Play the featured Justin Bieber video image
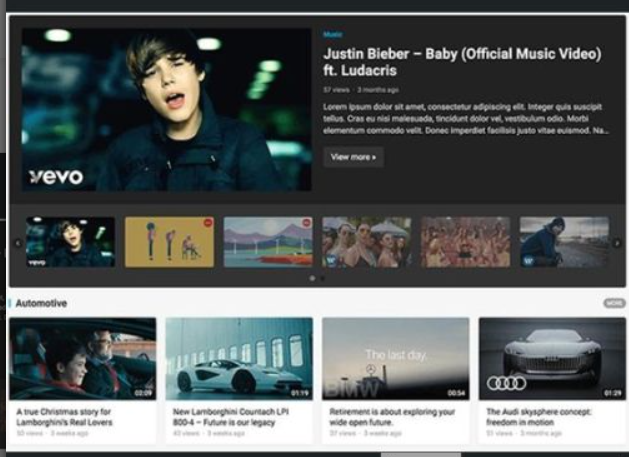This screenshot has width=629, height=457. click(x=166, y=110)
